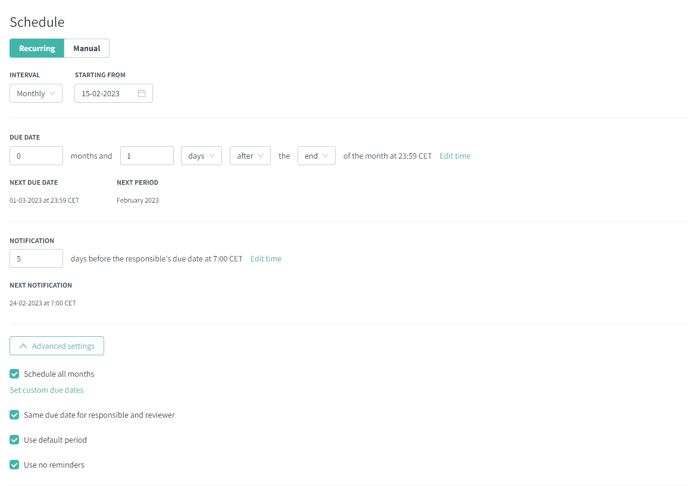Open the days unit dropdown
The height and width of the screenshot is (486, 688).
pyautogui.click(x=201, y=156)
